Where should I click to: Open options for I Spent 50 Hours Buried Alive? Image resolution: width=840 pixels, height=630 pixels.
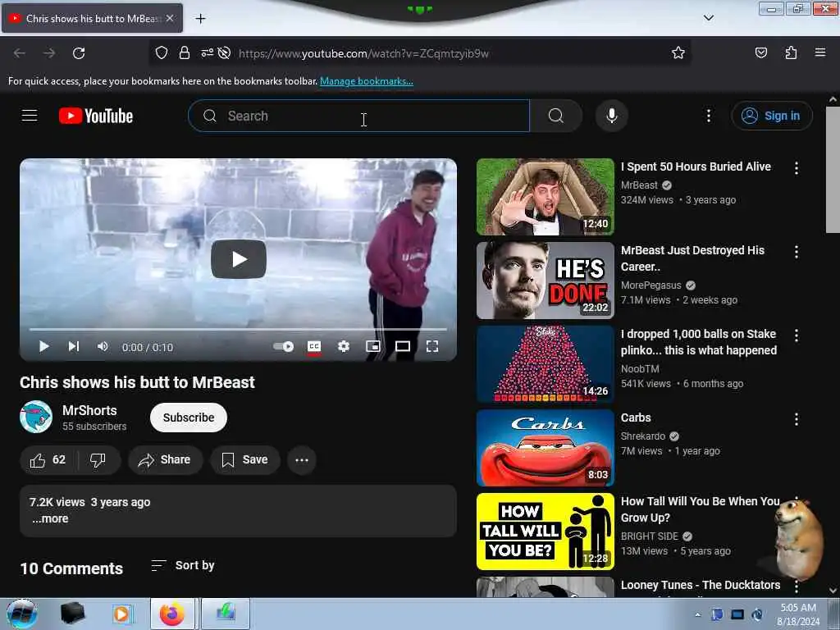click(797, 168)
